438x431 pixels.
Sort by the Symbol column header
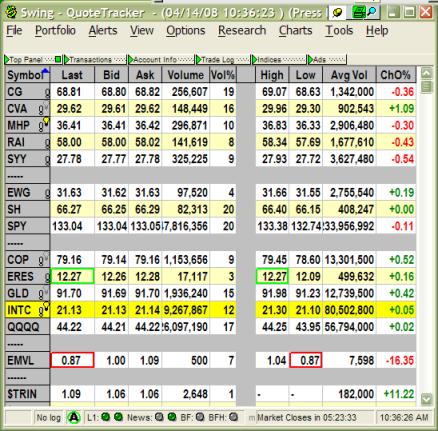[x=27, y=75]
